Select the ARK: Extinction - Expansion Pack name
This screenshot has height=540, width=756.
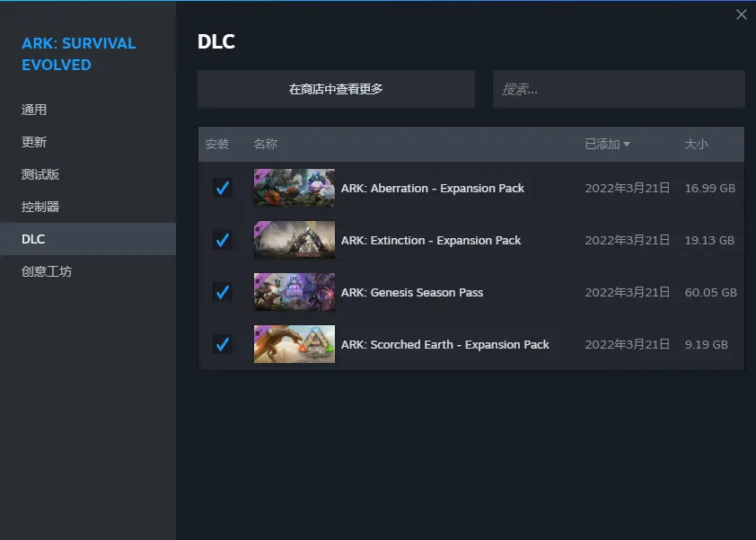point(431,240)
